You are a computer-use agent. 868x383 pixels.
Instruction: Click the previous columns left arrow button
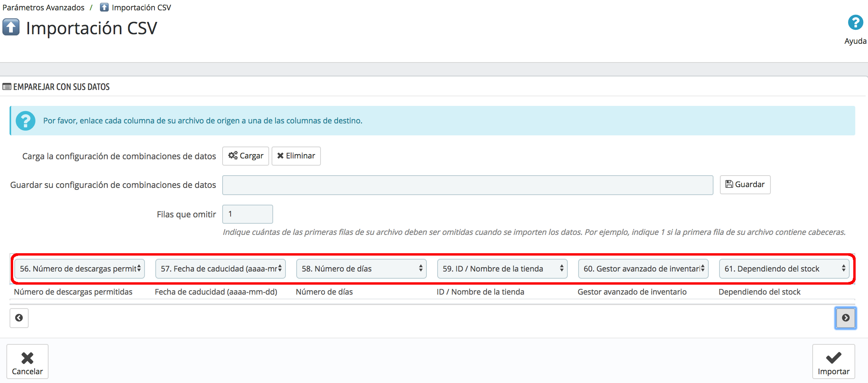(19, 318)
